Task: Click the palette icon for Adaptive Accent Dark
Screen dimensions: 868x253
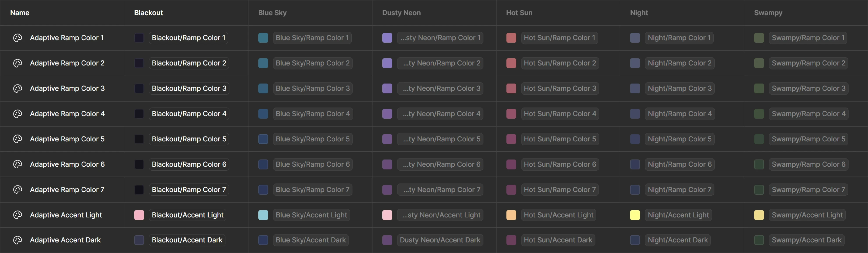Action: tap(18, 240)
